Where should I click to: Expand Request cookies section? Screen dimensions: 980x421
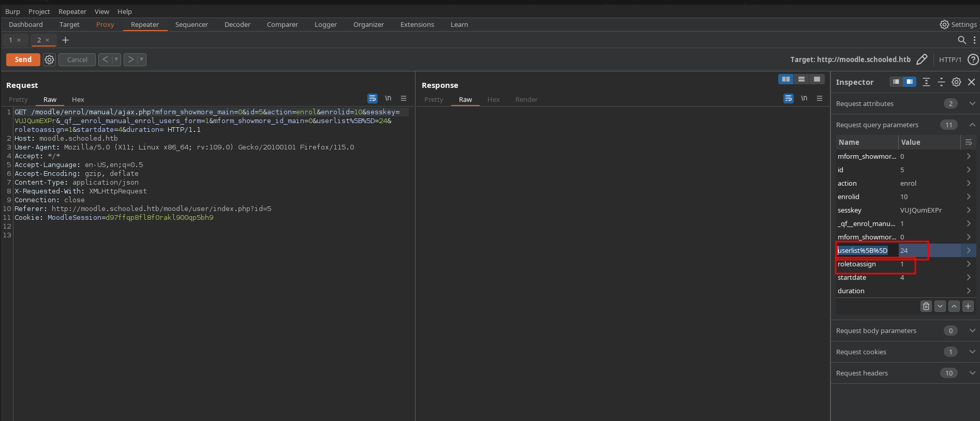click(972, 352)
